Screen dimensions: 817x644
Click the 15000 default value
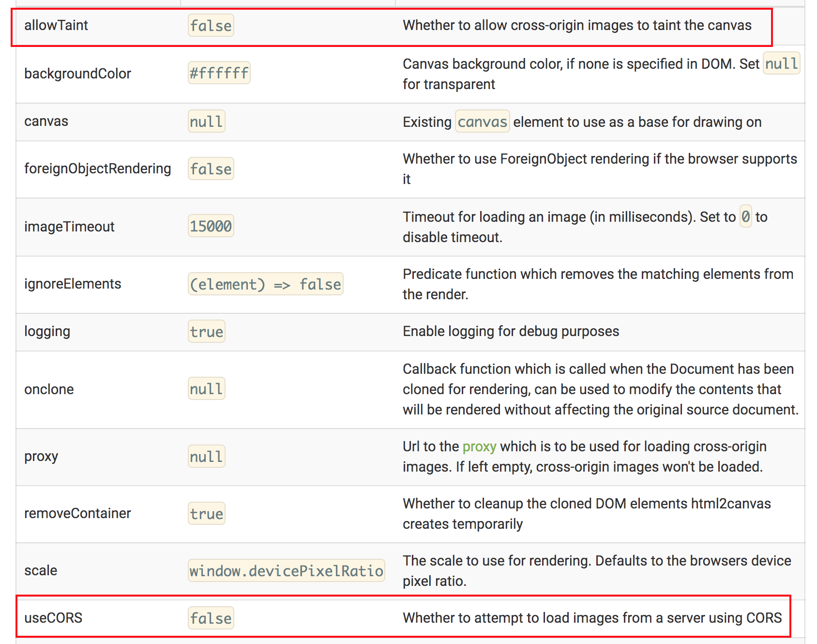211,226
